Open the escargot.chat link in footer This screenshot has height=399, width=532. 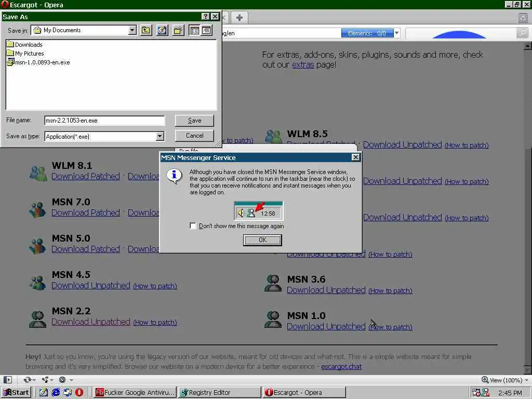pyautogui.click(x=341, y=366)
